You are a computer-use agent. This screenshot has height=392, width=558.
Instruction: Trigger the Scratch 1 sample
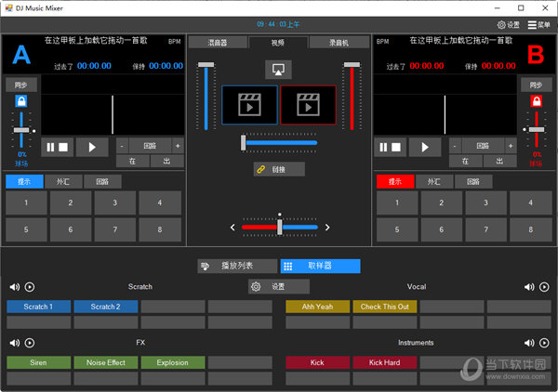coord(38,307)
